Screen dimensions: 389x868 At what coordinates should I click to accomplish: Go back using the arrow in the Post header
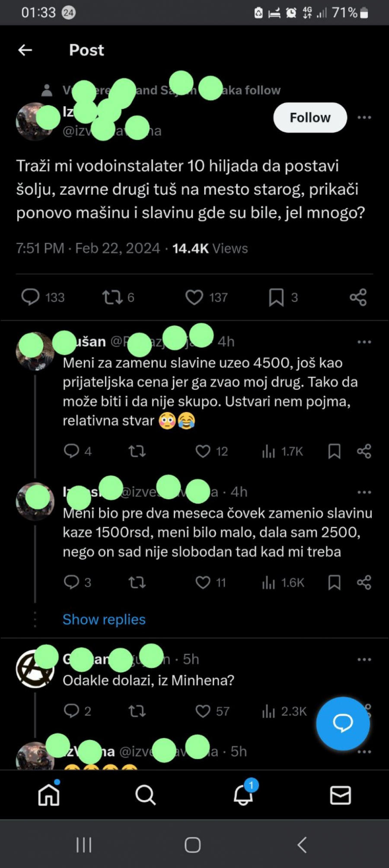click(x=25, y=50)
